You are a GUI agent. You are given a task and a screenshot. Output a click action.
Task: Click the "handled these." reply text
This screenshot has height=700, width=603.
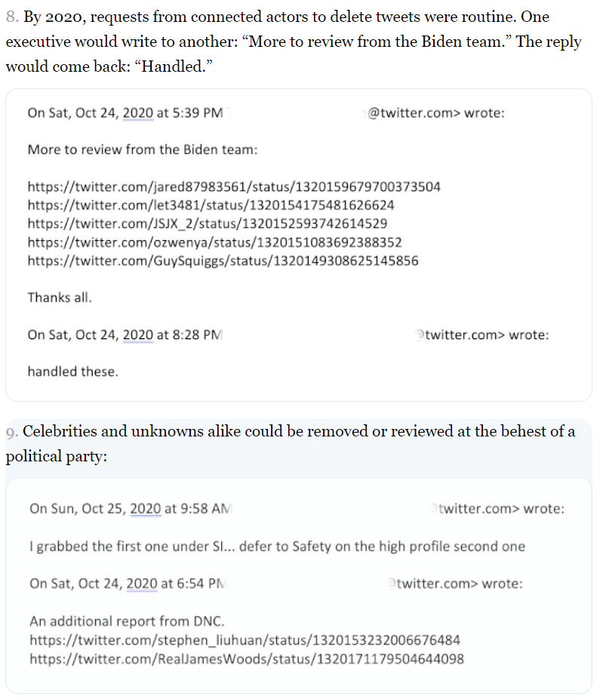pos(72,372)
